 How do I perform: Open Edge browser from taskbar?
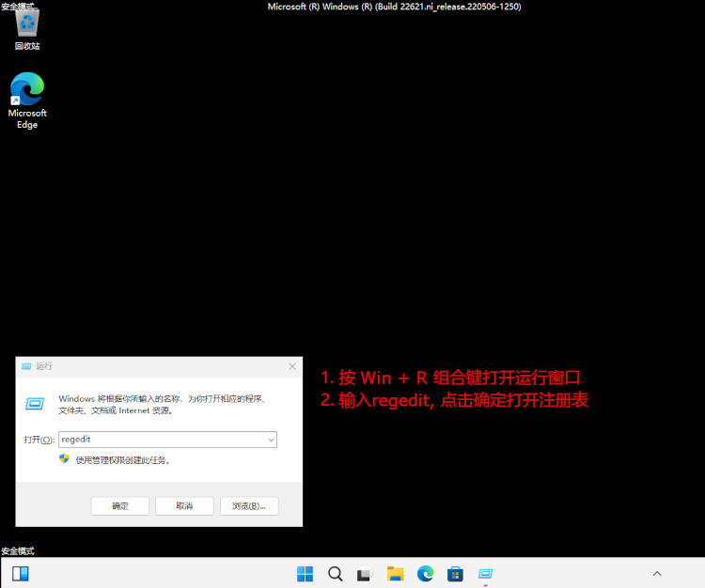pyautogui.click(x=425, y=574)
